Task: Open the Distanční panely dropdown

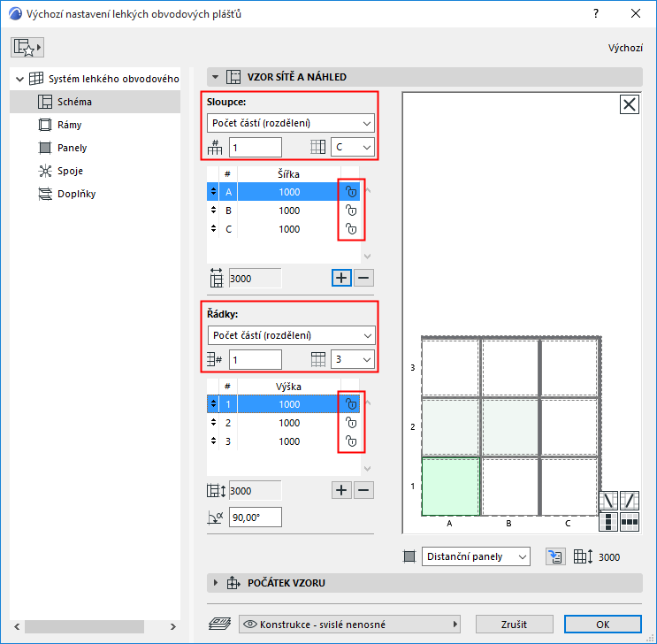Action: (x=476, y=556)
